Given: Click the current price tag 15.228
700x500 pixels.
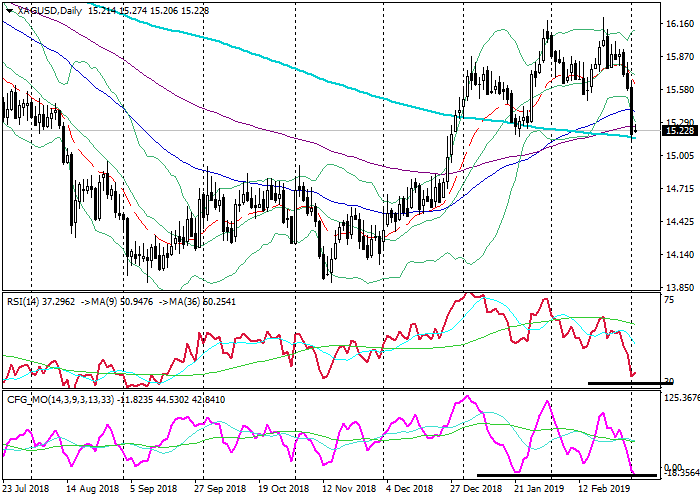Looking at the screenshot, I should 679,130.
